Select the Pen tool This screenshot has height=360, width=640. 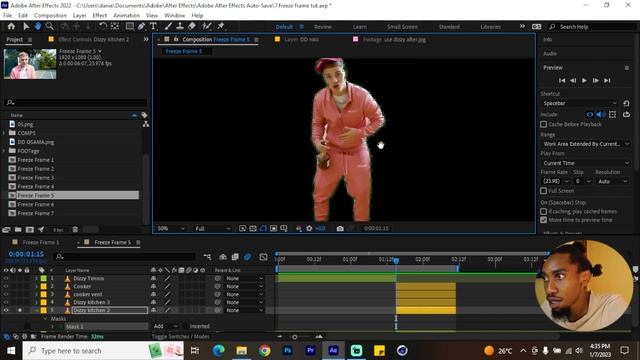[x=141, y=26]
